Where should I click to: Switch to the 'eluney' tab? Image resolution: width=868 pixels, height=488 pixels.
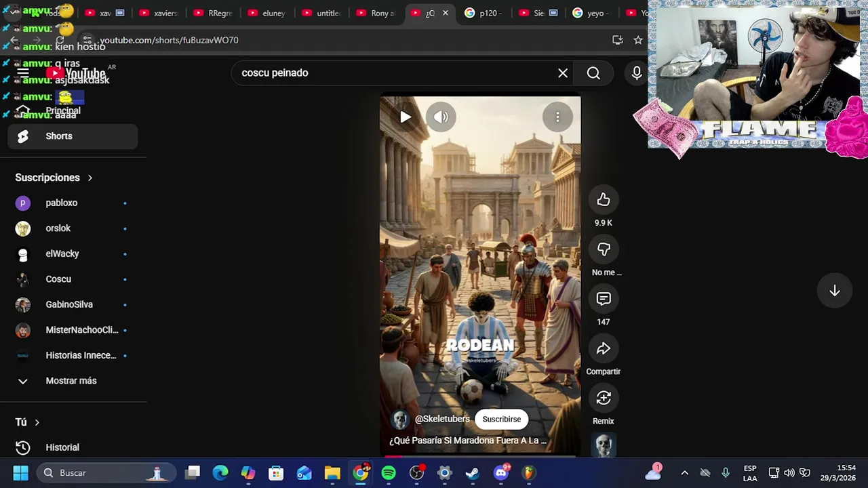pos(266,13)
